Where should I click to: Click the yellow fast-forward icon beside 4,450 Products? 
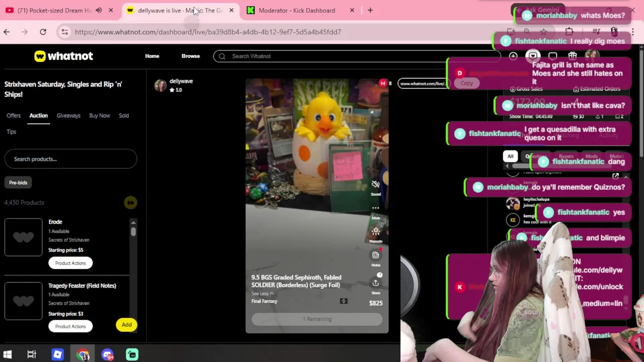[130, 203]
